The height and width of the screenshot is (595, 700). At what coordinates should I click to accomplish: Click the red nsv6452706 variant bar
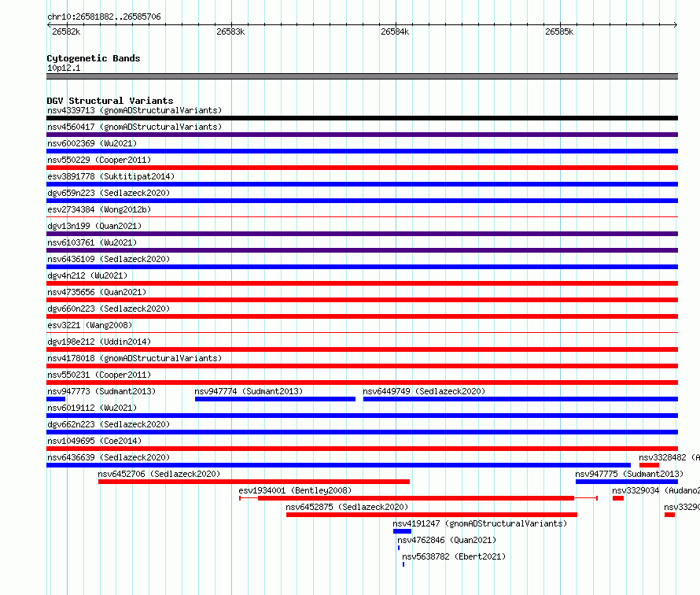click(254, 482)
